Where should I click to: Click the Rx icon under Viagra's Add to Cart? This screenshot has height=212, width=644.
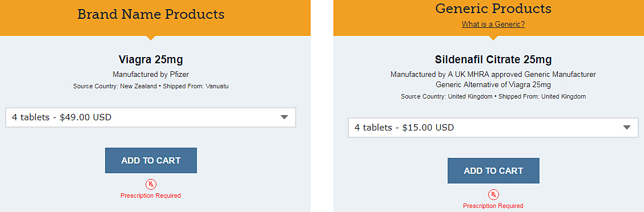click(151, 185)
